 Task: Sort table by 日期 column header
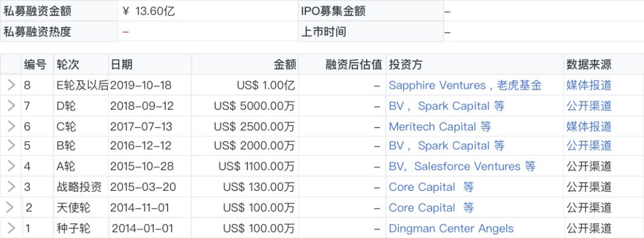click(122, 64)
